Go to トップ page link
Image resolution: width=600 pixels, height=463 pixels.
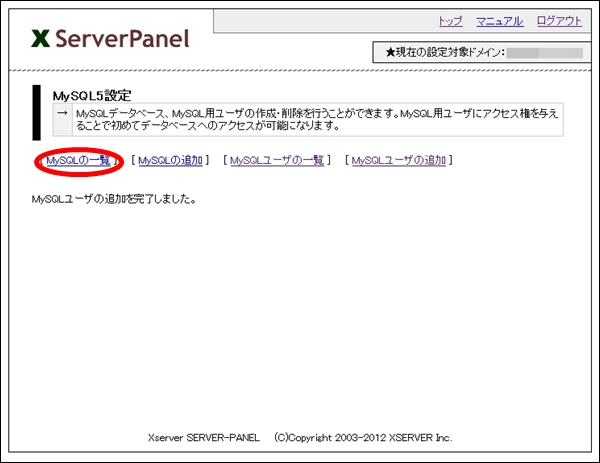pos(450,21)
